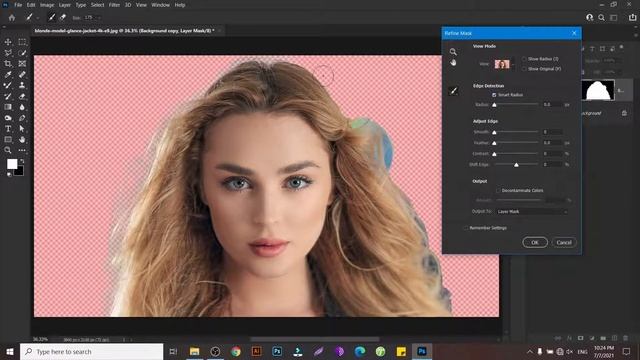640x360 pixels.
Task: Select the Rectangular Marquee tool
Action: click(x=22, y=42)
